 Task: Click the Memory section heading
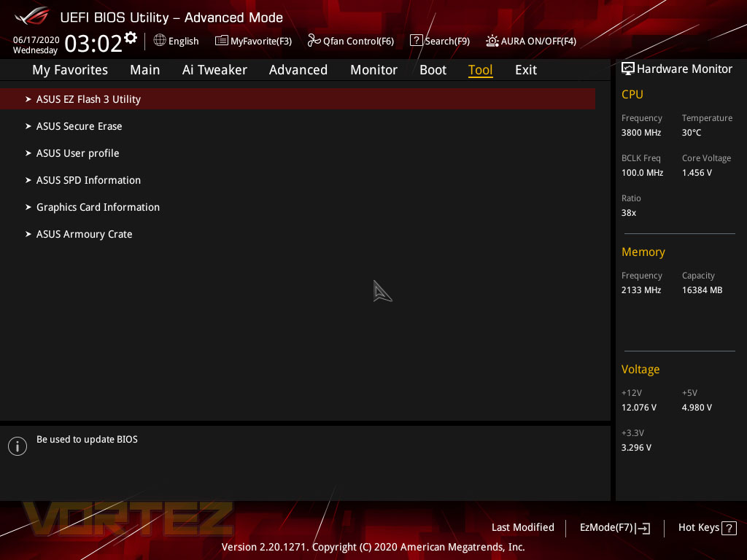(x=643, y=252)
